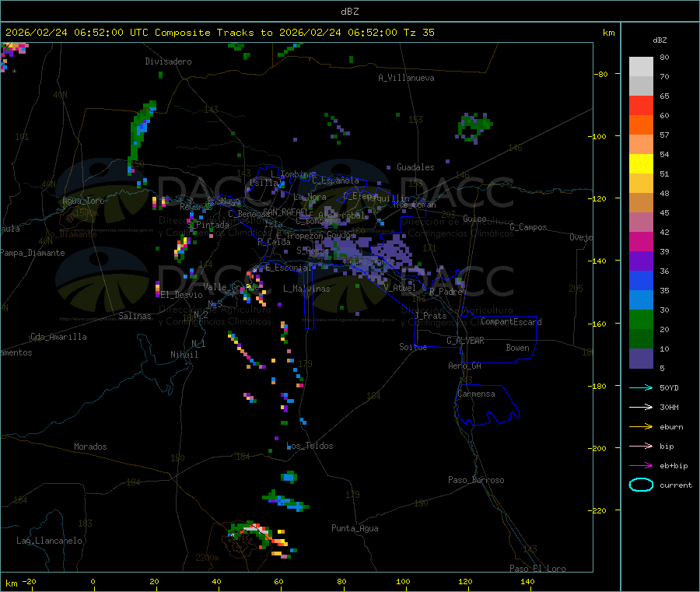Click the 'G_ALVEAR' map label
Image resolution: width=700 pixels, height=592 pixels.
pos(465,341)
